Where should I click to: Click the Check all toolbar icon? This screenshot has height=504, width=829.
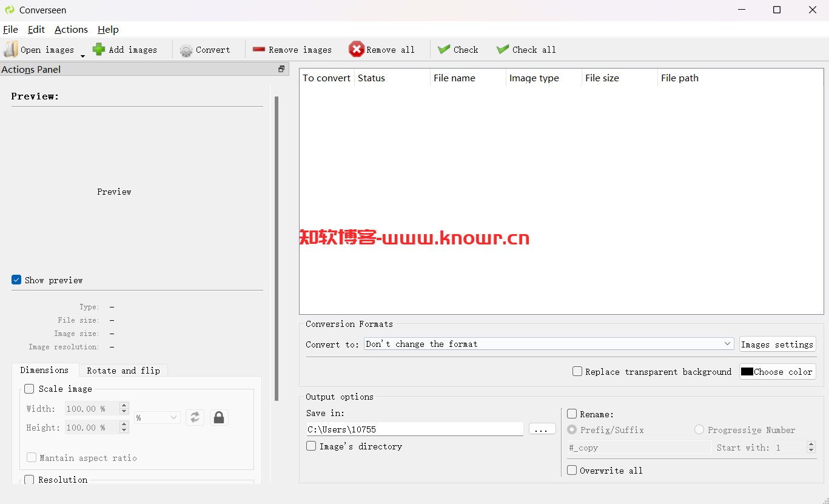pyautogui.click(x=503, y=49)
